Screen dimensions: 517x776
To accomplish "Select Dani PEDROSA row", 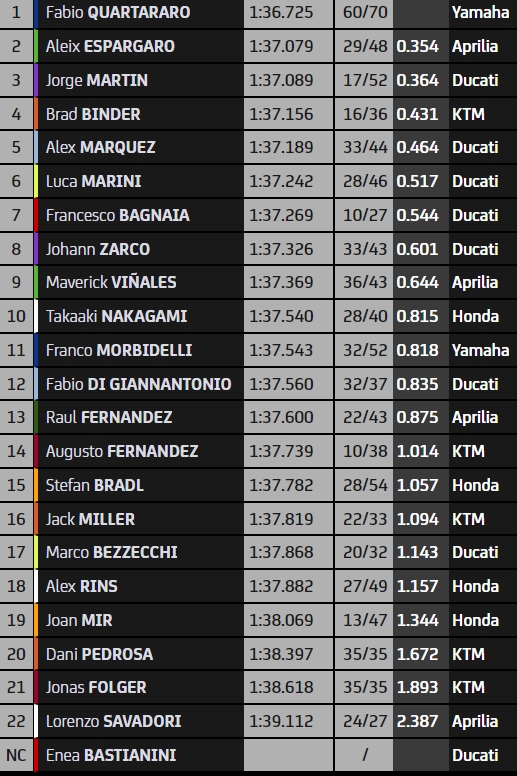I will (x=258, y=654).
